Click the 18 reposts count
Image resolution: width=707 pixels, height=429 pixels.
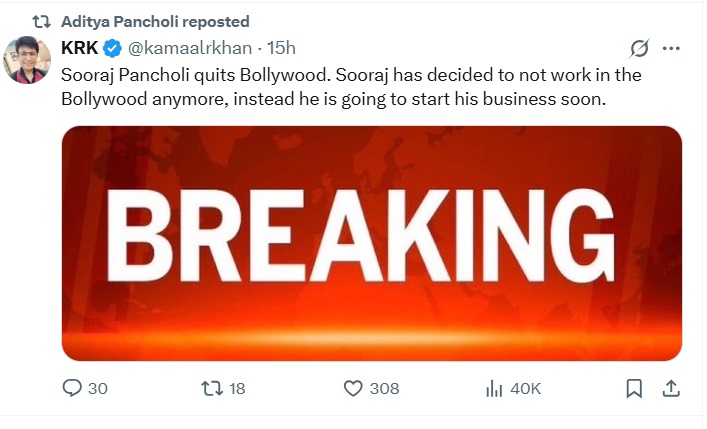pyautogui.click(x=237, y=389)
